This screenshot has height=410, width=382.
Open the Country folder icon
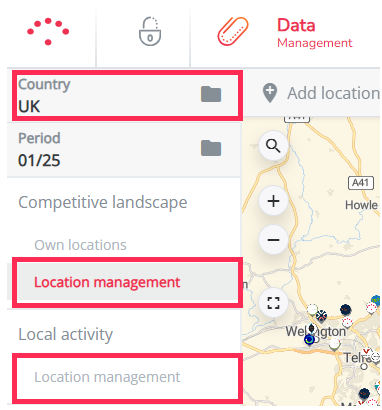(211, 94)
